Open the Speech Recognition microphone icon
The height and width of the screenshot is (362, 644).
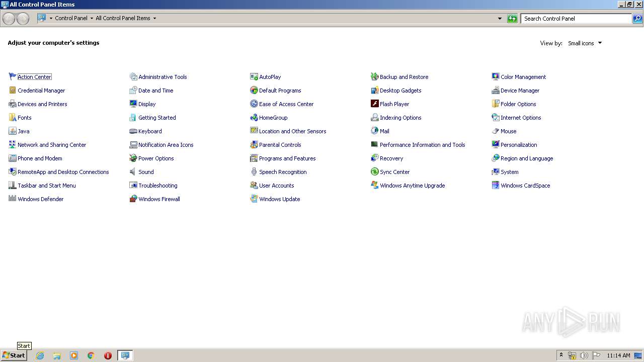click(254, 172)
